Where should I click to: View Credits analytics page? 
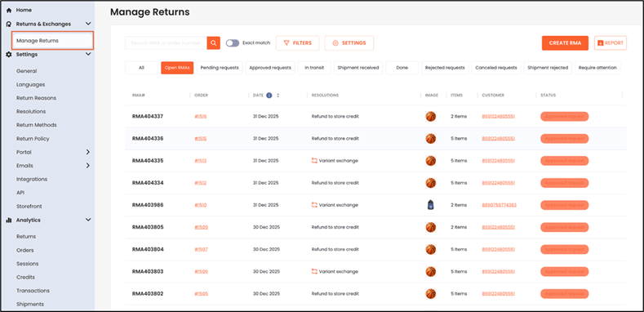(x=25, y=277)
